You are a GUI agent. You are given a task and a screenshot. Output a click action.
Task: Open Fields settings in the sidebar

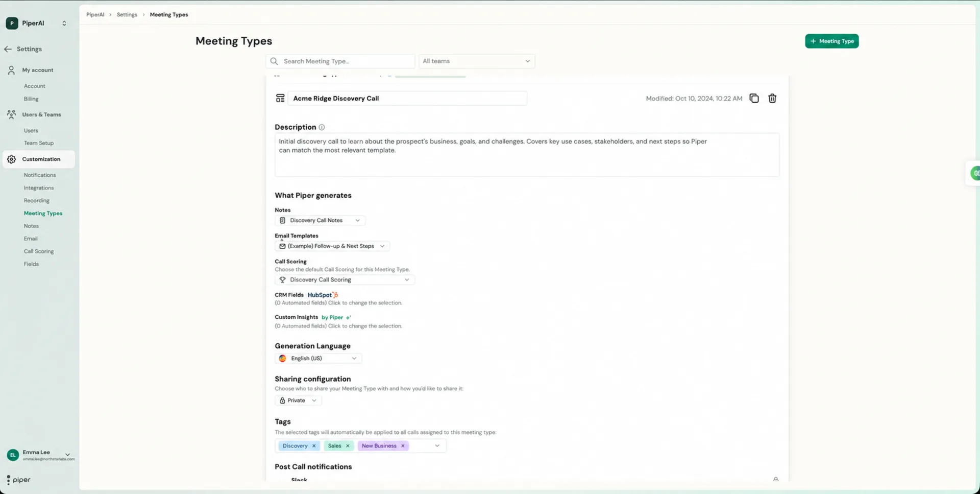31,264
